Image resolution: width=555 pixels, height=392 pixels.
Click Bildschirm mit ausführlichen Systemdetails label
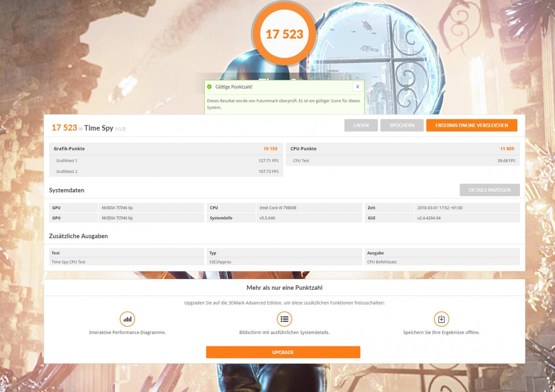click(x=284, y=333)
